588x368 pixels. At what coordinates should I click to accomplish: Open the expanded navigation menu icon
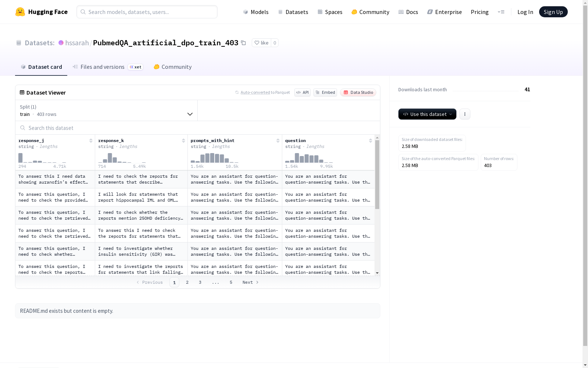click(501, 12)
